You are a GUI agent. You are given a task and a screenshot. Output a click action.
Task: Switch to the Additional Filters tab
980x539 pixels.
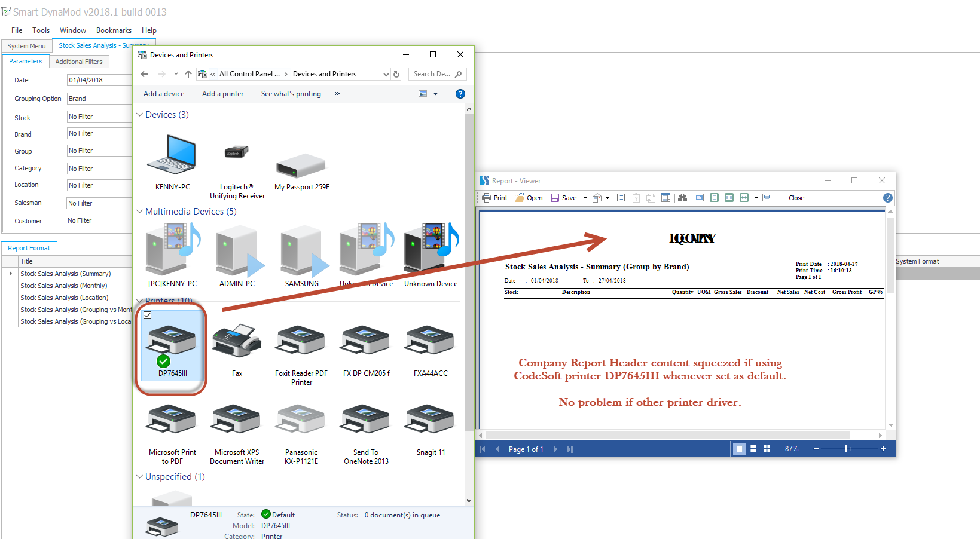click(x=79, y=62)
